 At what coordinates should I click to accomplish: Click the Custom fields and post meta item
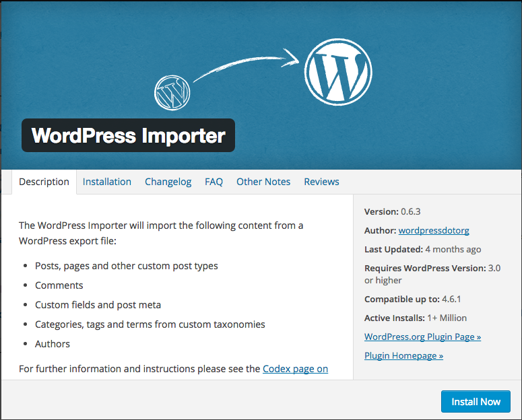(98, 305)
